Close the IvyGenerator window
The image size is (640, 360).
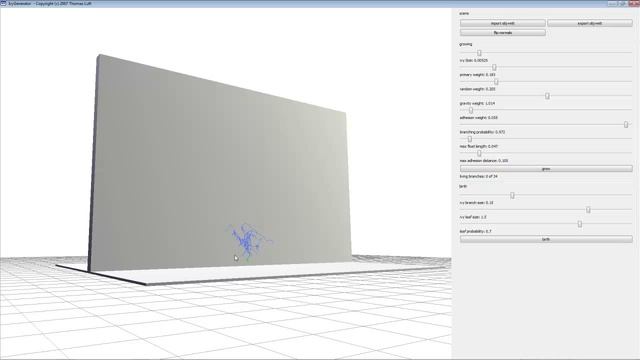pyautogui.click(x=634, y=3)
